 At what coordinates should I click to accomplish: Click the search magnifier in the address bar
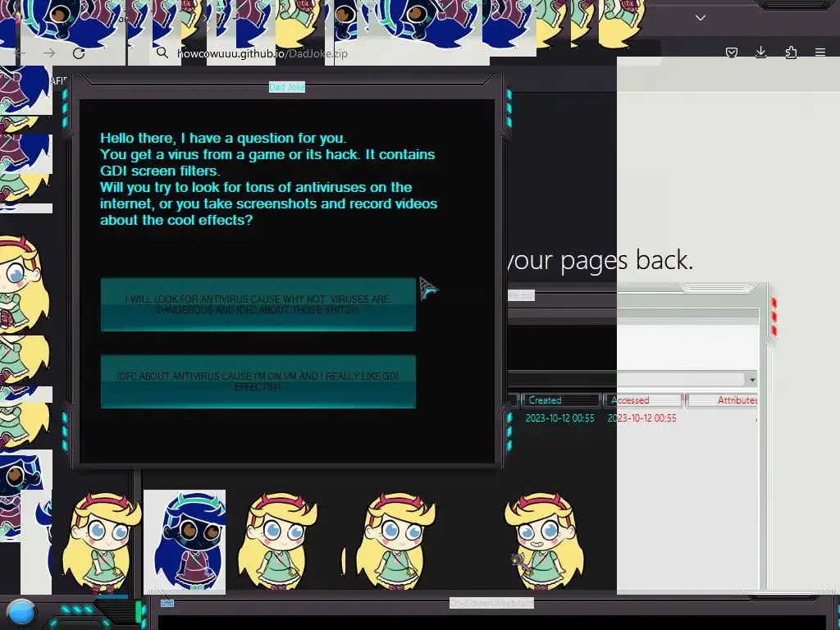[x=162, y=52]
